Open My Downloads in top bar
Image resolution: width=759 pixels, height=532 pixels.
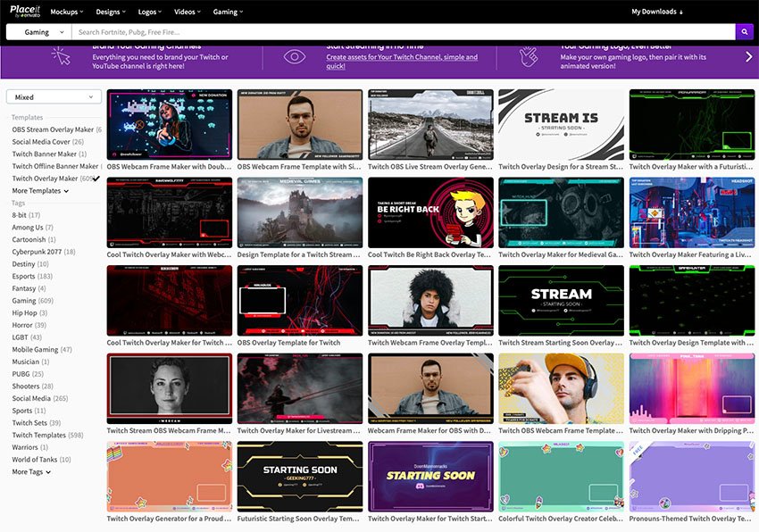[x=656, y=12]
